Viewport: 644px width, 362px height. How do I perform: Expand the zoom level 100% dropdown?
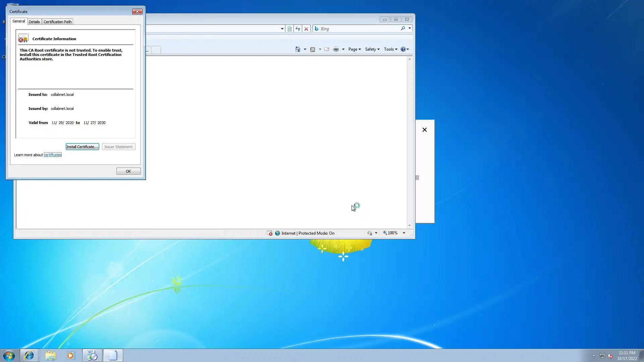point(404,233)
